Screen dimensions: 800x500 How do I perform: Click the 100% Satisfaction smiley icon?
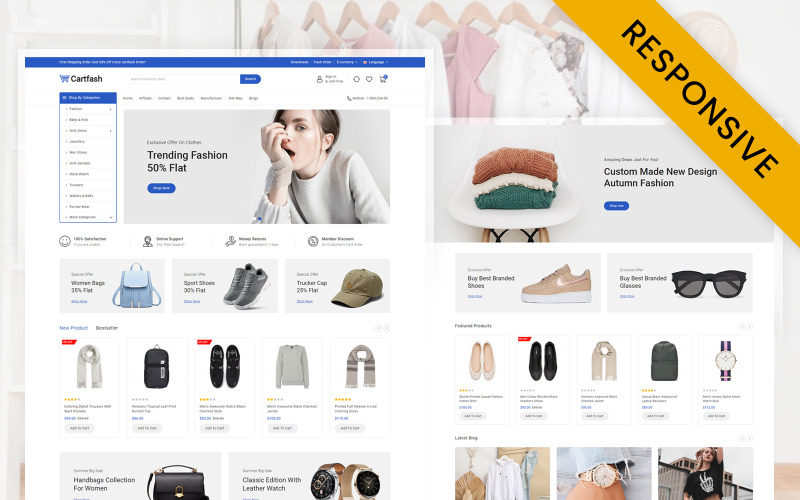pos(65,241)
